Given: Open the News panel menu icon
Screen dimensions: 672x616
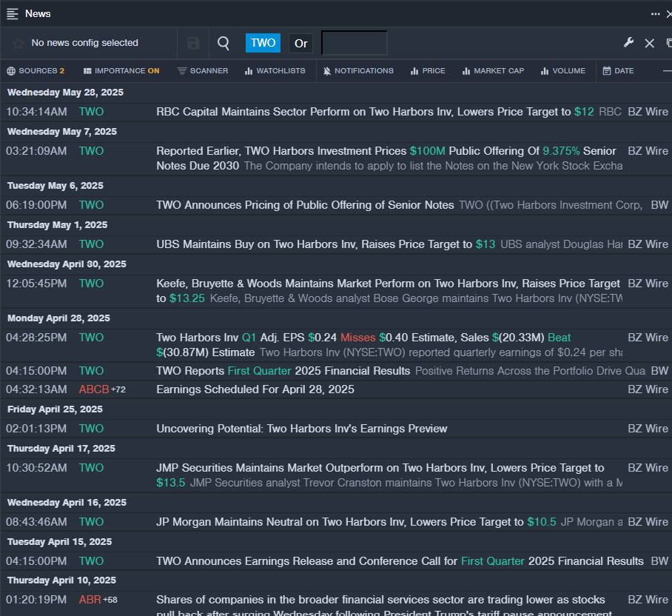Looking at the screenshot, I should 13,14.
